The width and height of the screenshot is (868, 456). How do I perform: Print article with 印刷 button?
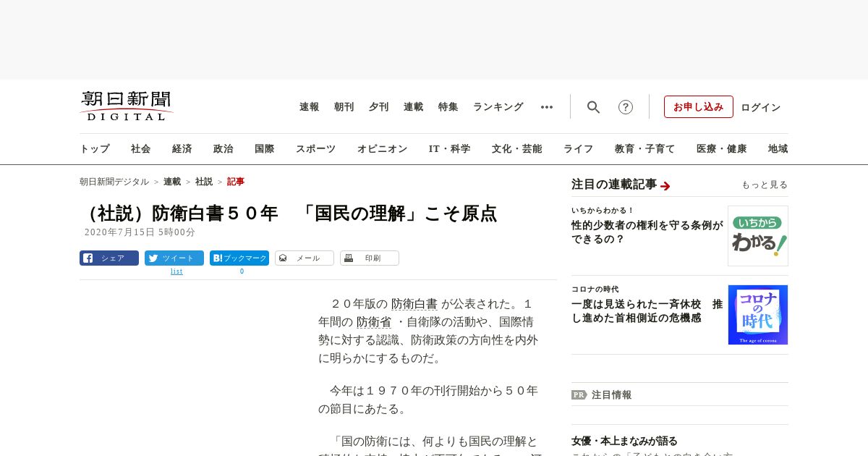pos(370,258)
